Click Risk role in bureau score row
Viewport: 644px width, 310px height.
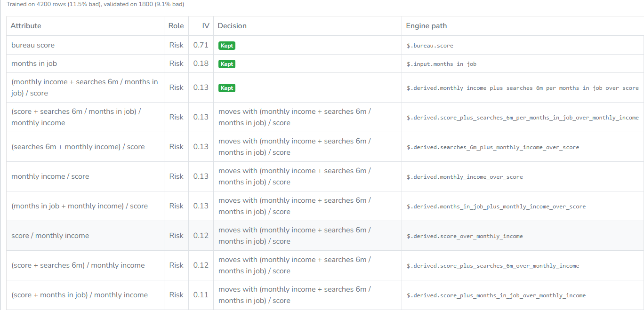[177, 45]
